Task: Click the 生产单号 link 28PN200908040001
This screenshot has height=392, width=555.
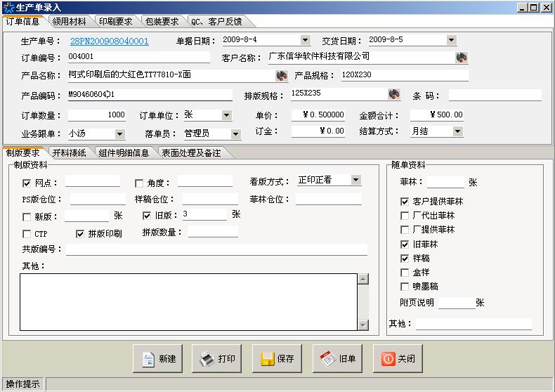Action: [x=109, y=41]
